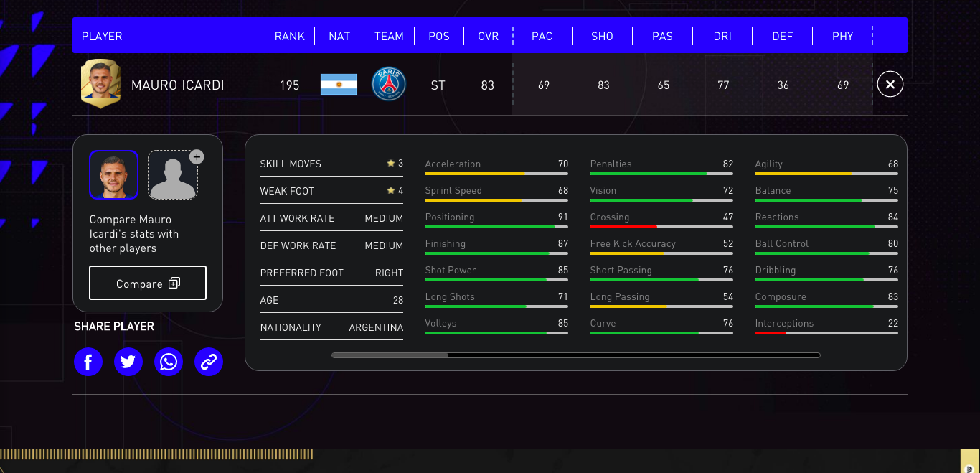Click the Interceptions stat bar
The width and height of the screenshot is (980, 473).
(x=826, y=333)
